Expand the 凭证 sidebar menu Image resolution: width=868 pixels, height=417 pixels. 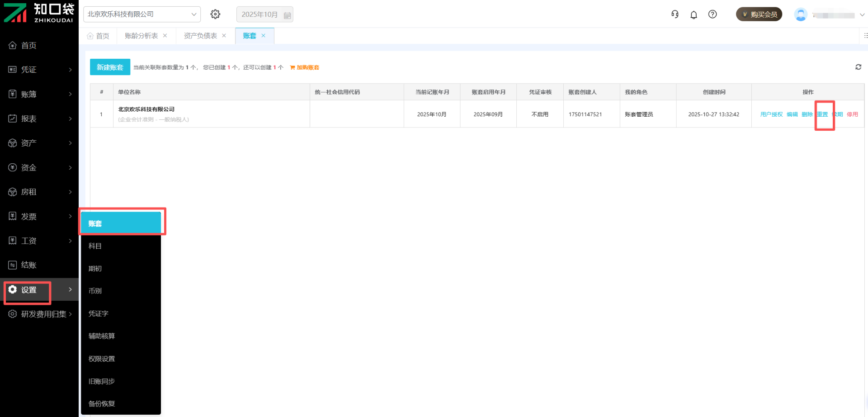pyautogui.click(x=39, y=70)
